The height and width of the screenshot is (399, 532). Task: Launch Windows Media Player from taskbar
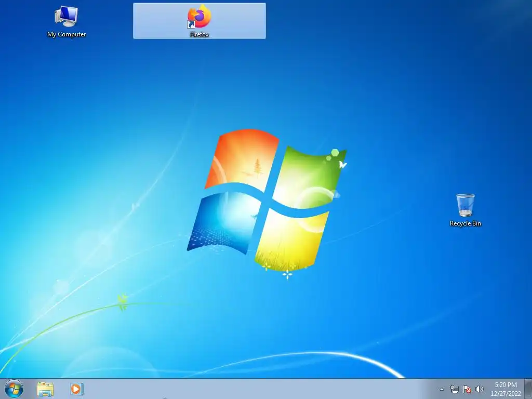(x=76, y=389)
